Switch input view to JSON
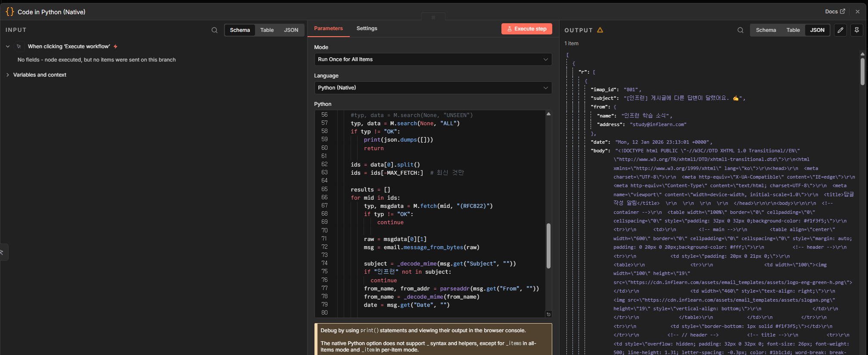Image resolution: width=868 pixels, height=355 pixels. click(x=291, y=30)
